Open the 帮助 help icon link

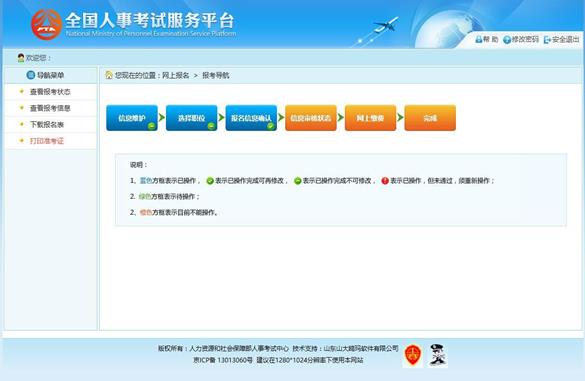(x=479, y=40)
